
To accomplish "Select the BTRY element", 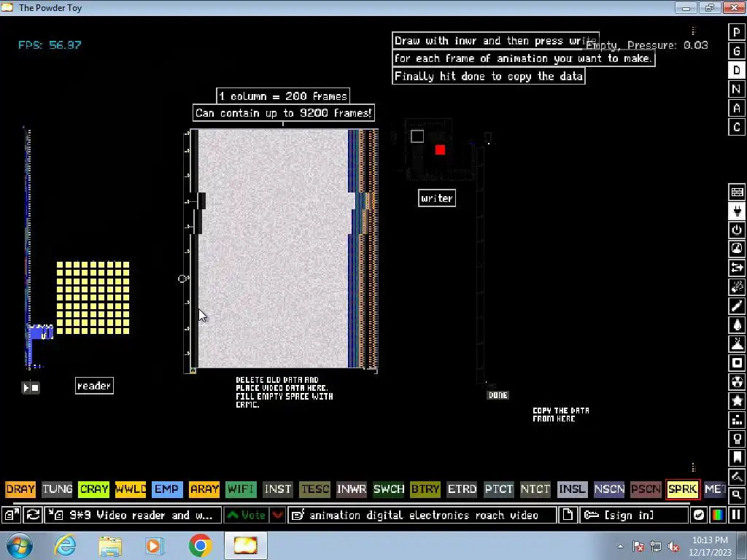I will pos(425,489).
